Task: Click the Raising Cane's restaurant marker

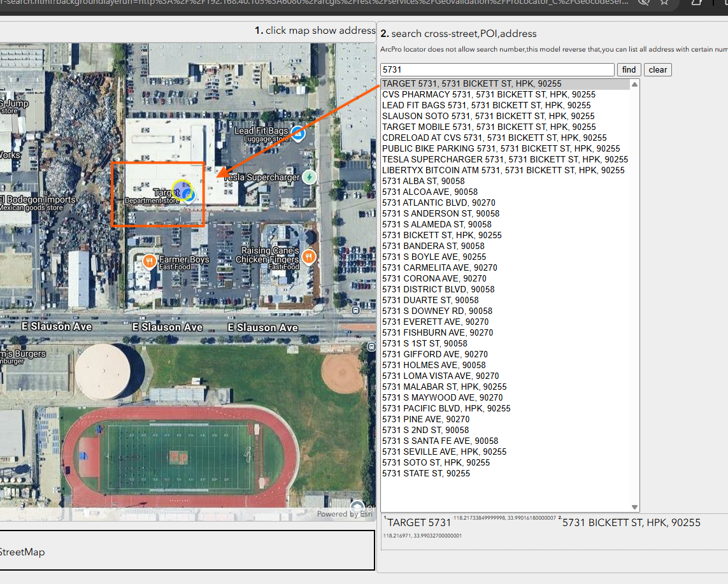Action: (309, 257)
